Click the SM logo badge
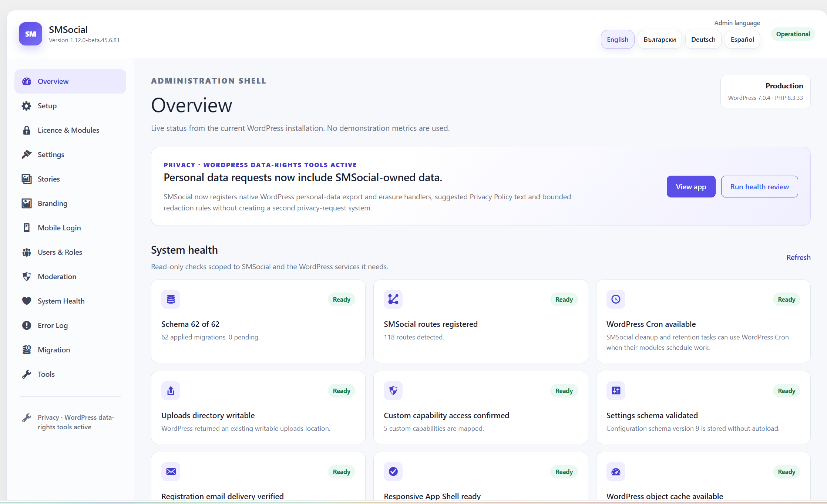Viewport: 827px width, 504px height. point(30,34)
